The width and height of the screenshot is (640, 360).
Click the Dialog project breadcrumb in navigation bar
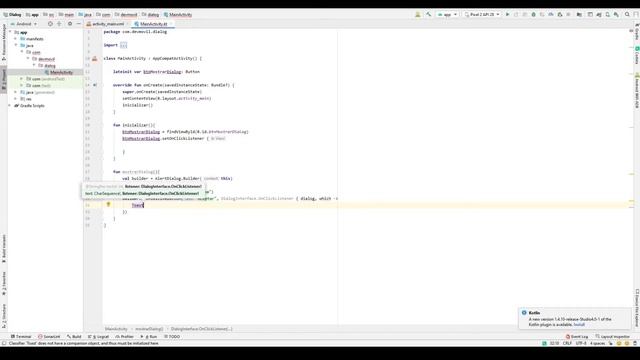click(x=12, y=14)
